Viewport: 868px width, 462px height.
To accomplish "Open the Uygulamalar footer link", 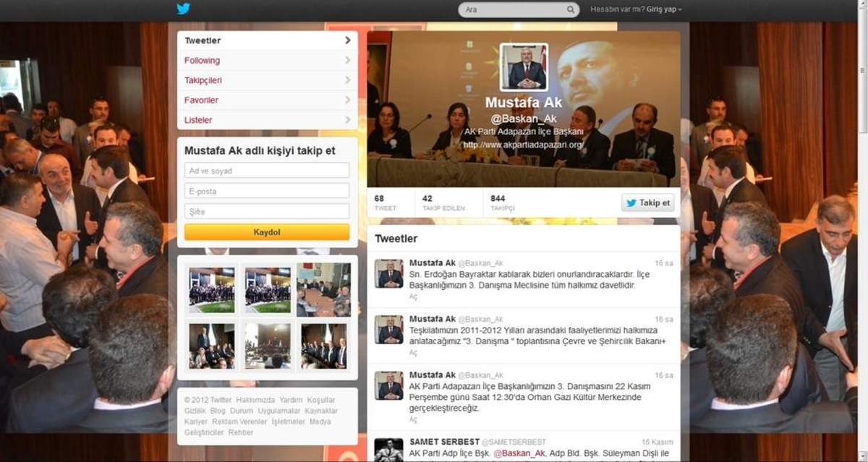I will point(279,411).
